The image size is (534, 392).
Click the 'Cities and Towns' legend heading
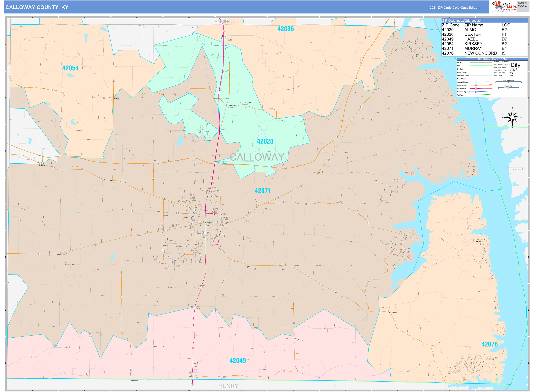501,62
